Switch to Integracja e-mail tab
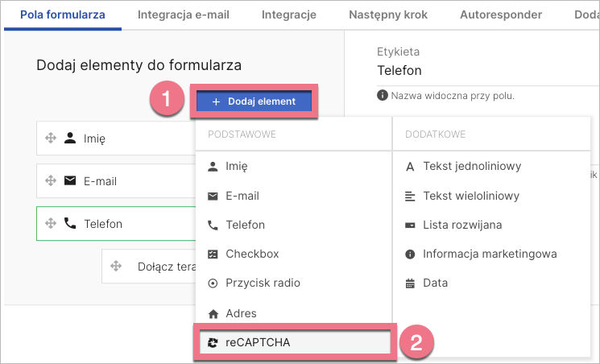 pos(184,14)
